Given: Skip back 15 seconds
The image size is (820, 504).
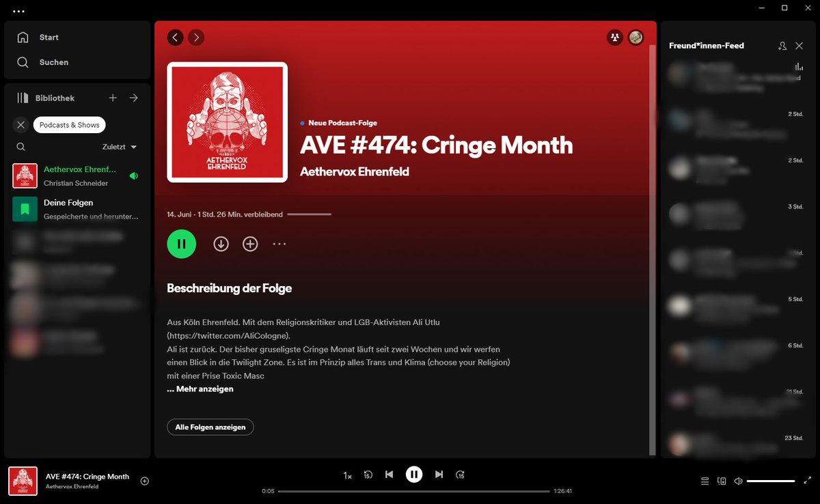Looking at the screenshot, I should click(368, 475).
